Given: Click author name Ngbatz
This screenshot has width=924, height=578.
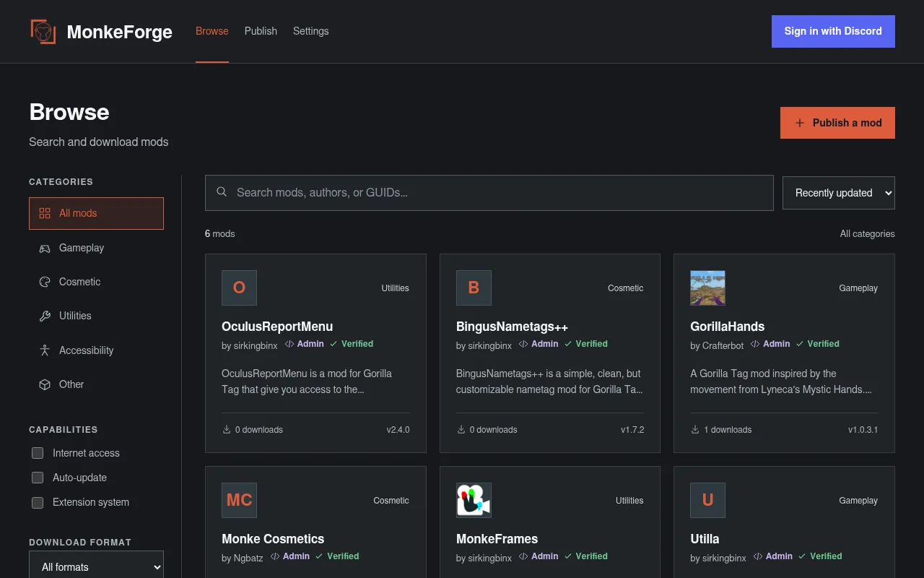Looking at the screenshot, I should pos(248,558).
